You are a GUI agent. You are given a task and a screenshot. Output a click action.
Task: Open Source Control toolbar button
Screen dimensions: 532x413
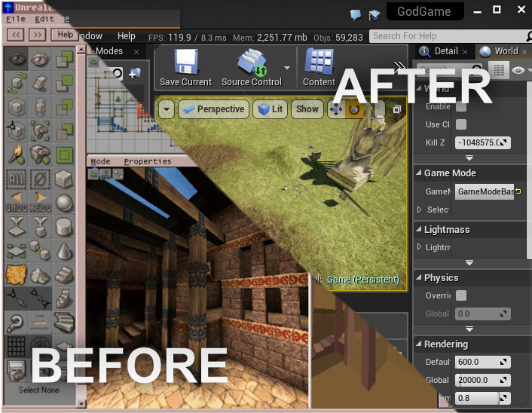(x=252, y=68)
